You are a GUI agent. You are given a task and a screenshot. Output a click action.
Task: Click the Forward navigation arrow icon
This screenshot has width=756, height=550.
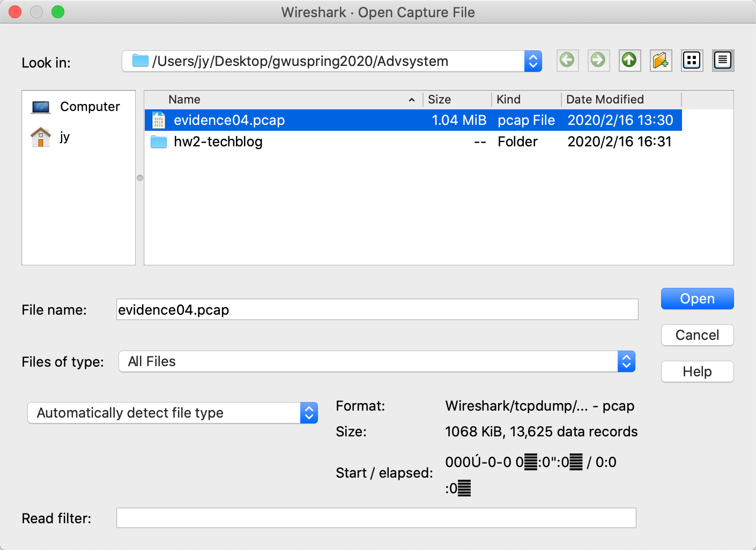point(598,60)
